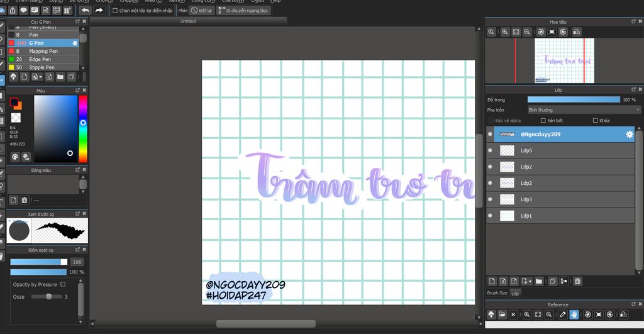644x334 pixels.
Task: Toggle the 'Opacity by Pressure' checkbox
Action: (63, 284)
